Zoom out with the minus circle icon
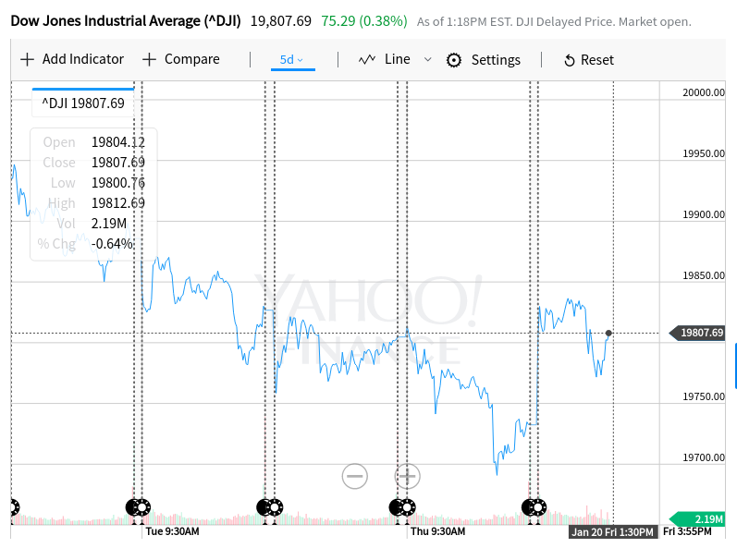 [354, 477]
